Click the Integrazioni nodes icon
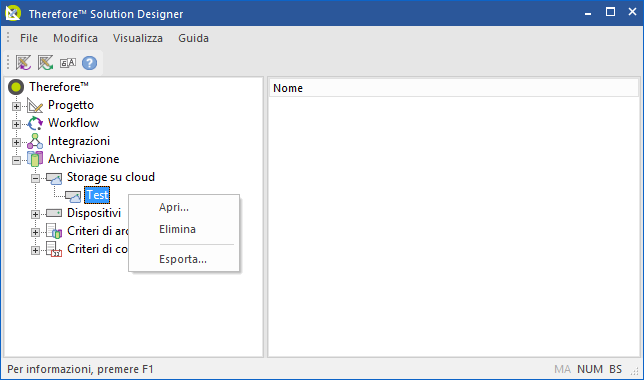This screenshot has width=644, height=380. click(35, 141)
